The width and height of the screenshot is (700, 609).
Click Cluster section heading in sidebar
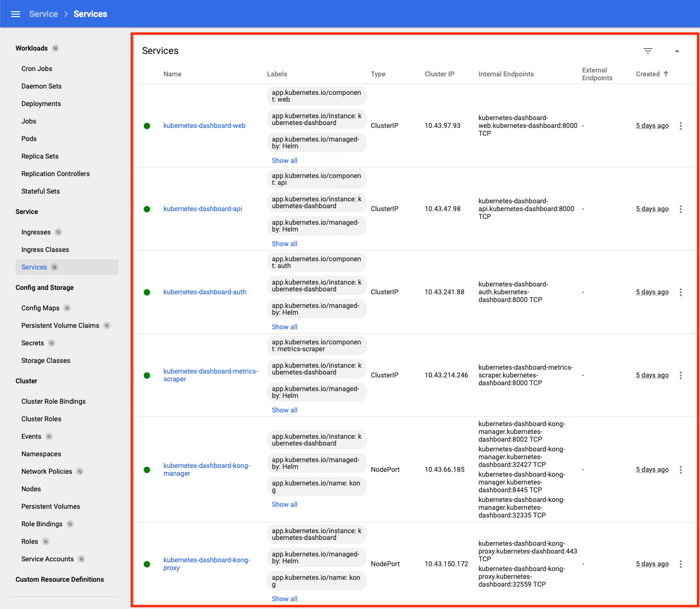tap(26, 381)
